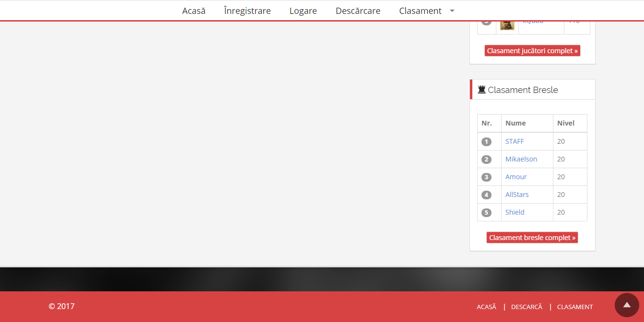The height and width of the screenshot is (322, 644).
Task: Open the Clasament menu label in navbar
Action: click(421, 11)
